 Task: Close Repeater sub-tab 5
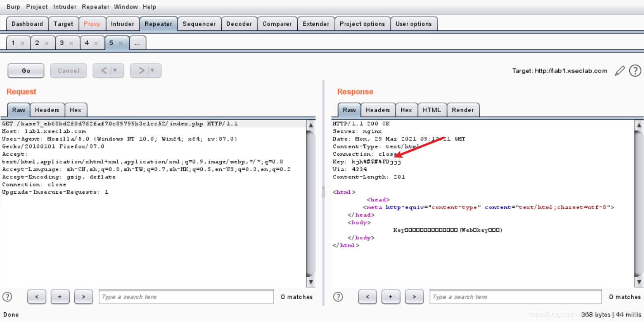(121, 43)
